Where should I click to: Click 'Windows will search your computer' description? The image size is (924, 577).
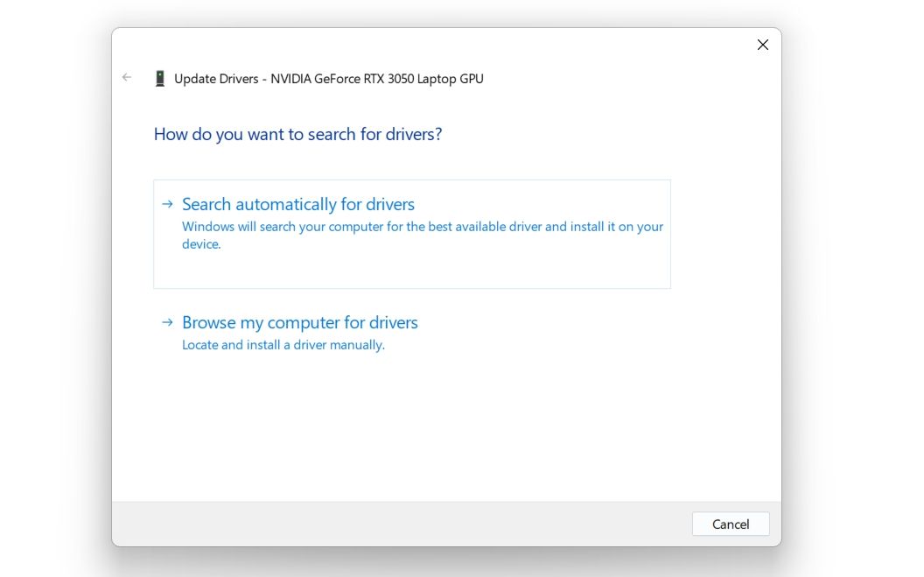pyautogui.click(x=423, y=236)
